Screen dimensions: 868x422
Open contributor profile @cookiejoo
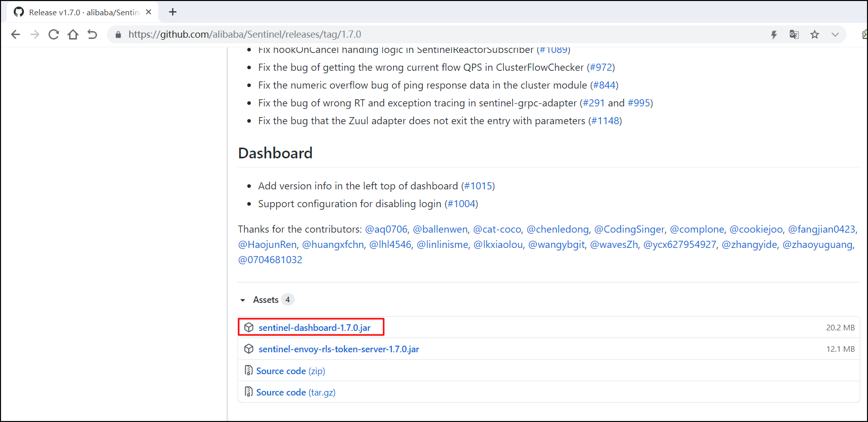[x=756, y=230]
